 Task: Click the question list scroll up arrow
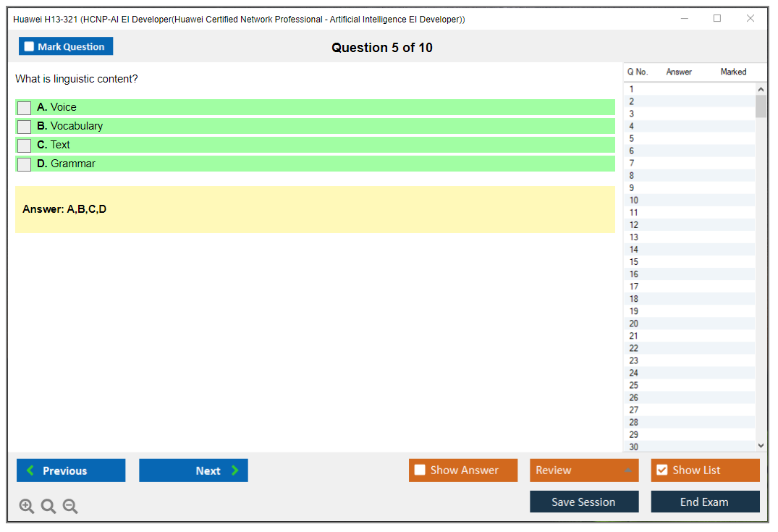coord(761,90)
